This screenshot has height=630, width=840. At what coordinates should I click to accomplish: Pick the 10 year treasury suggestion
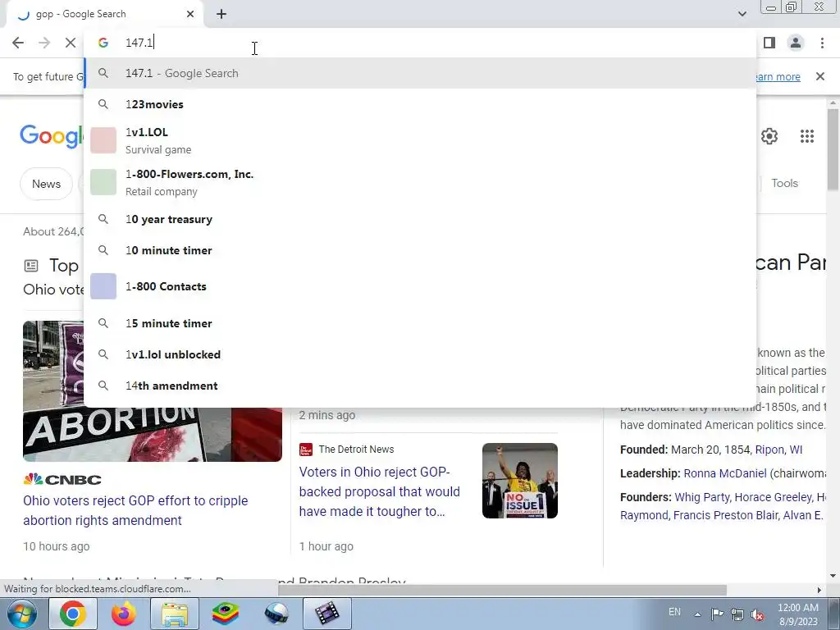coord(420,219)
